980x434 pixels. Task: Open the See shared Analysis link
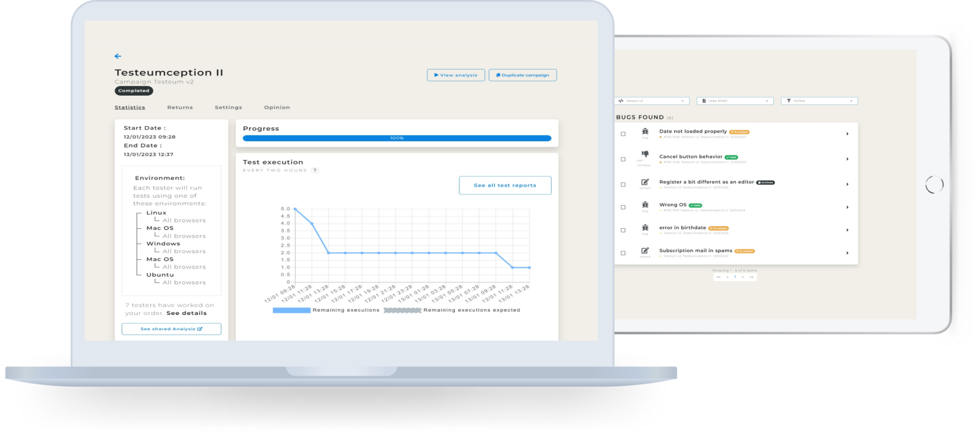[x=171, y=329]
